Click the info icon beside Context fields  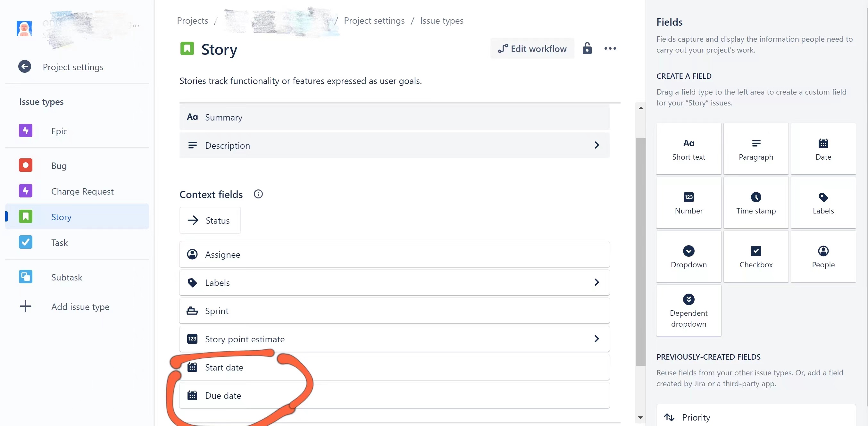point(258,194)
